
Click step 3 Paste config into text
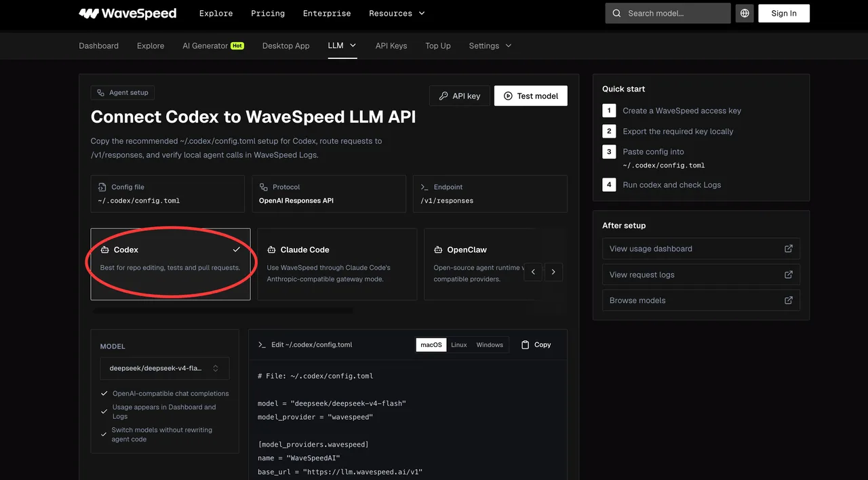point(654,152)
